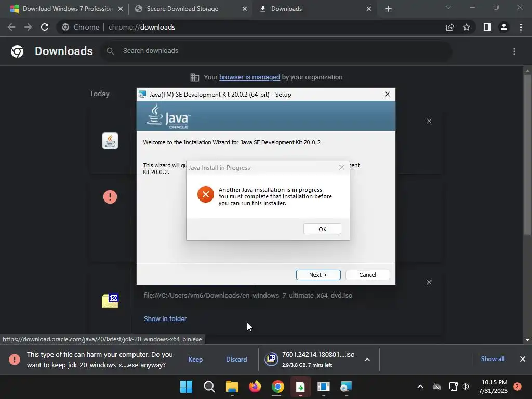
Task: Click the warning icon in download shelf
Action: tap(14, 360)
